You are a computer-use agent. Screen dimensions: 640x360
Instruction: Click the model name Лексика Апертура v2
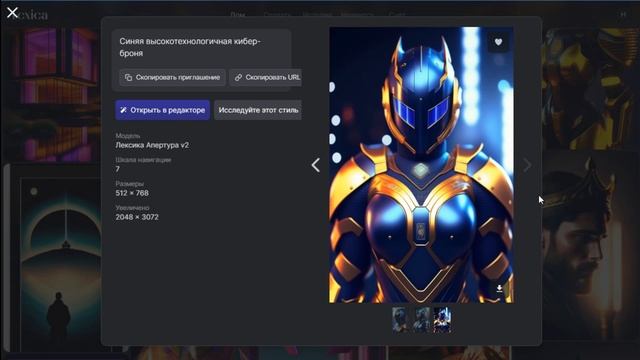pyautogui.click(x=152, y=145)
